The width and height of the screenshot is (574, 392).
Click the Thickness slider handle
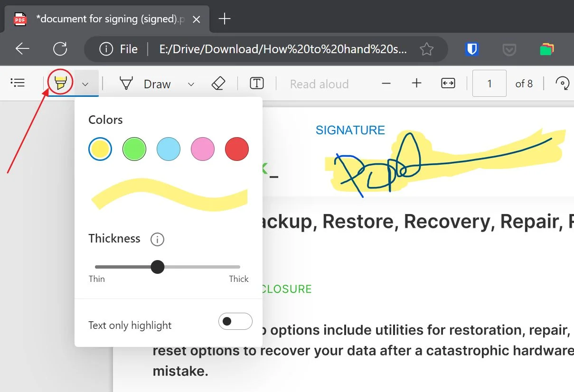pyautogui.click(x=158, y=267)
